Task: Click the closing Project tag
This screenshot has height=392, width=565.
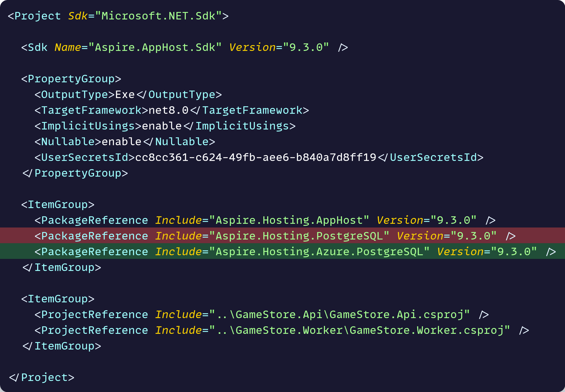Action: 42,377
